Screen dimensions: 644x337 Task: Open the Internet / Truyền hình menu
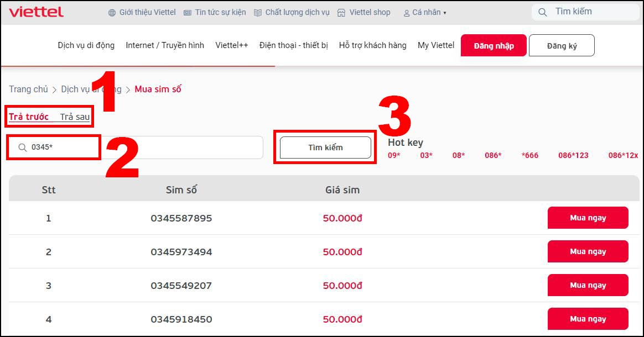pyautogui.click(x=165, y=45)
